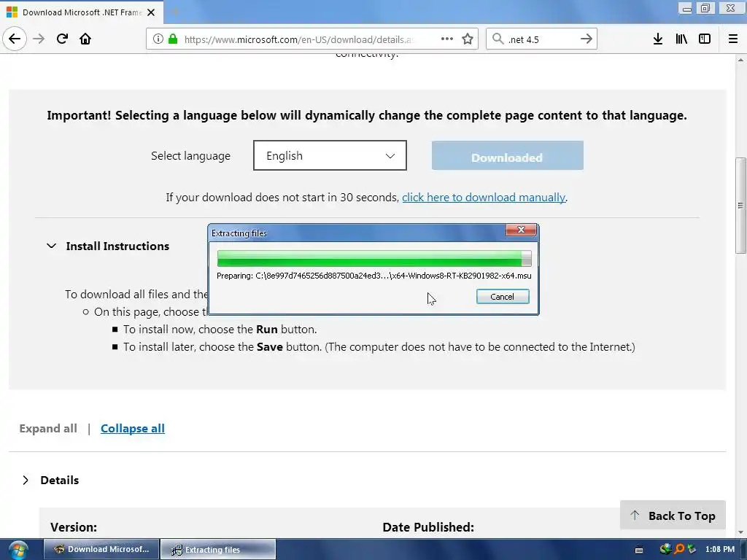Image resolution: width=747 pixels, height=560 pixels.
Task: Show site information via the (i) icon
Action: pyautogui.click(x=158, y=39)
